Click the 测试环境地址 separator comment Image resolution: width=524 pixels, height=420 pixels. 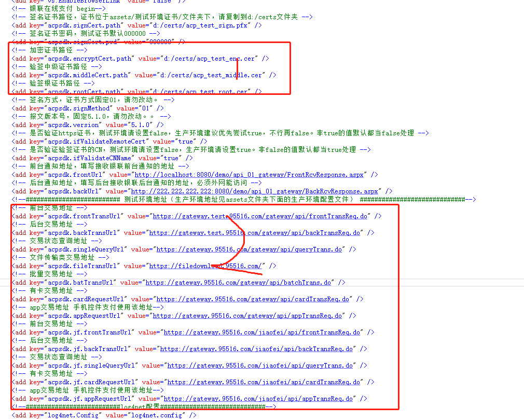(x=244, y=200)
